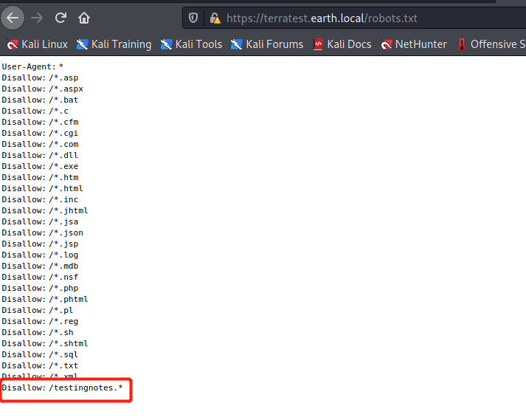Open the Kali Forums bookmark
Screen dimensions: 526x420
(267, 44)
